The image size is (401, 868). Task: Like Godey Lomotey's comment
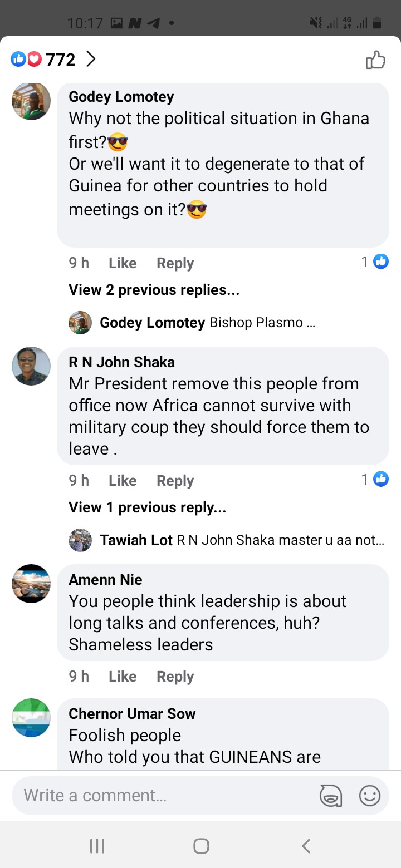pos(123,263)
